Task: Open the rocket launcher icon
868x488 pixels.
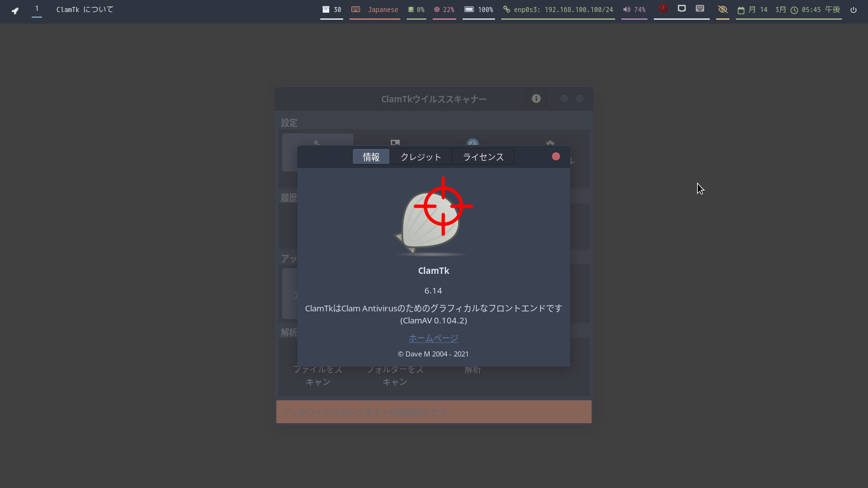Action: pos(15,10)
